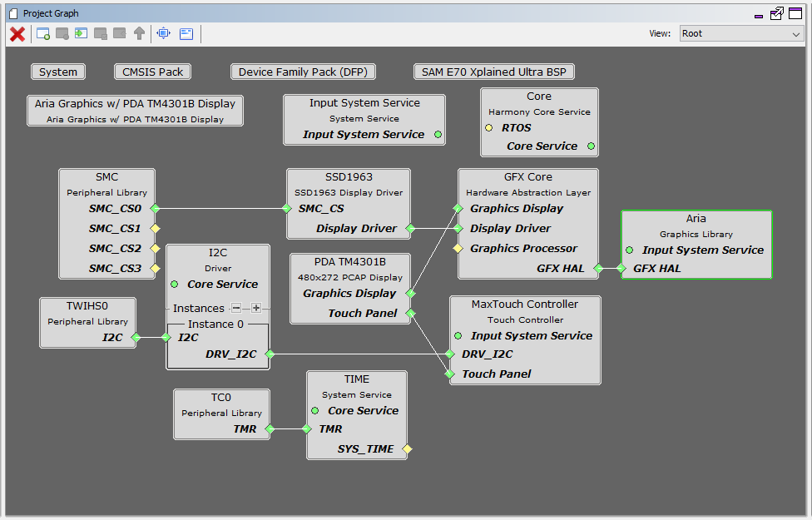Click the yellow SMC_CS2 port diamond

[x=155, y=249]
